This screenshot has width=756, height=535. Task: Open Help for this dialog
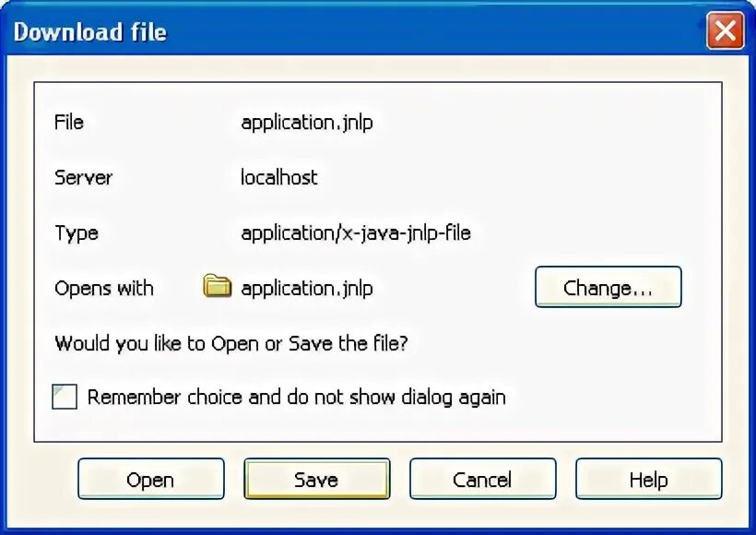(x=648, y=480)
